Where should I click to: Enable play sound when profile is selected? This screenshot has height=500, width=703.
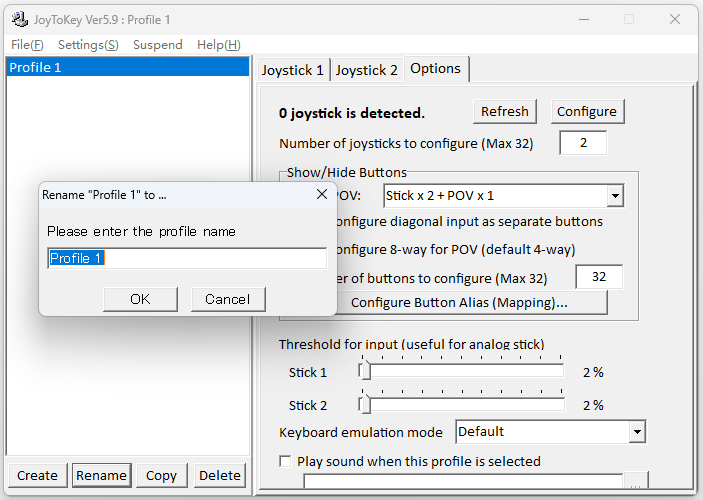tap(286, 462)
